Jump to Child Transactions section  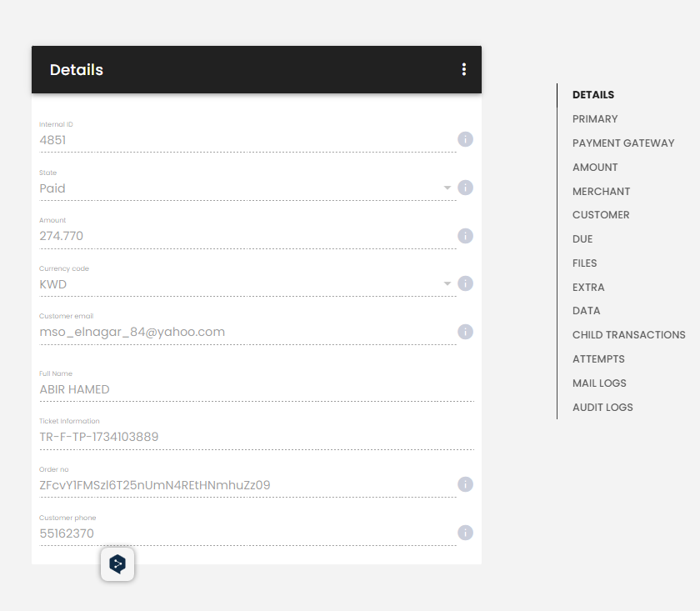(628, 335)
